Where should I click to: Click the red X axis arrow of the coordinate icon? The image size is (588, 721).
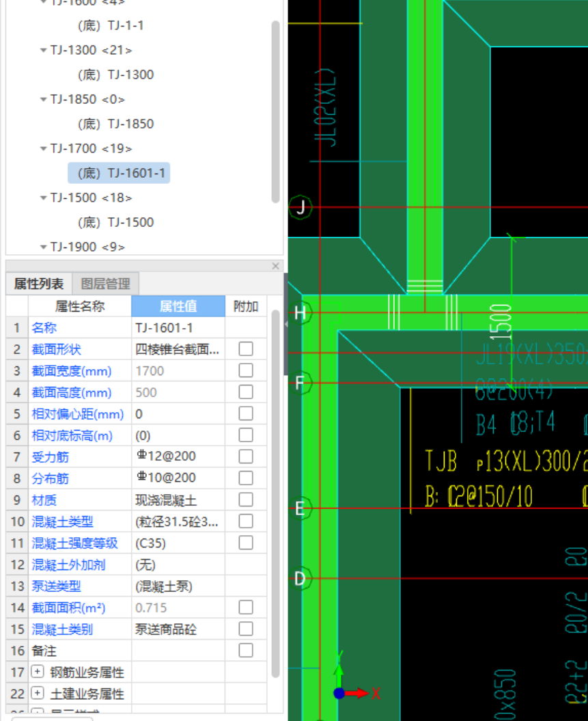[x=357, y=693]
